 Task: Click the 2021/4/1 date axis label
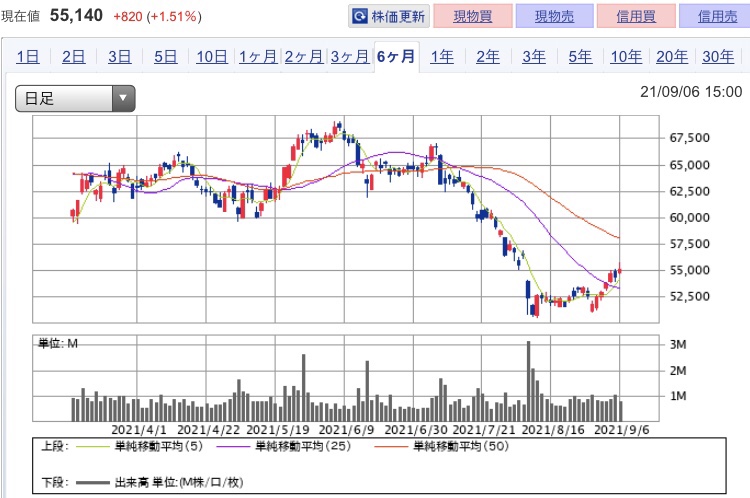pos(139,430)
